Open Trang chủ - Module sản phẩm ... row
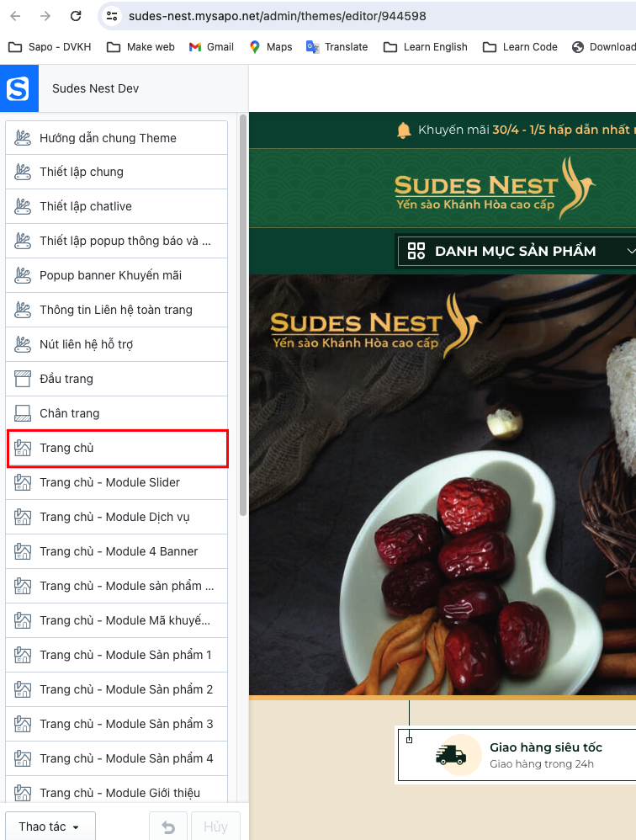 [x=117, y=586]
